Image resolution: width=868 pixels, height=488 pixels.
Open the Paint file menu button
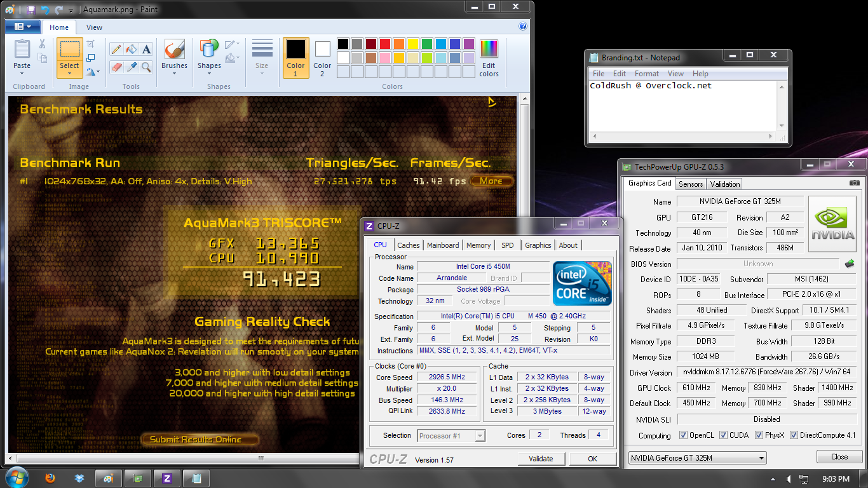(23, 27)
